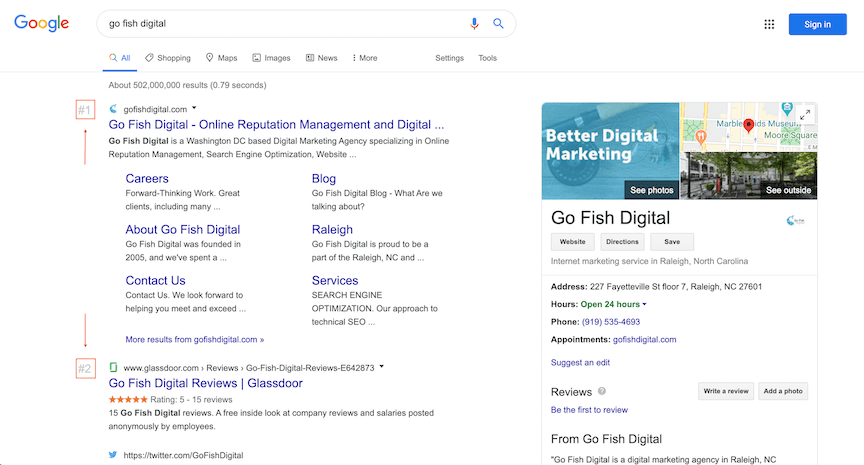This screenshot has width=864, height=465.
Task: Click Glassdoor star rating line
Action: pyautogui.click(x=170, y=399)
